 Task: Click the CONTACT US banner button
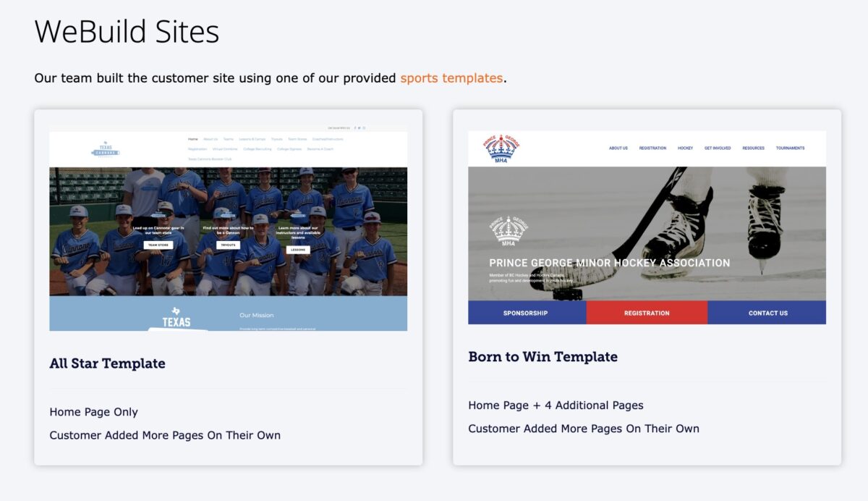pos(767,313)
